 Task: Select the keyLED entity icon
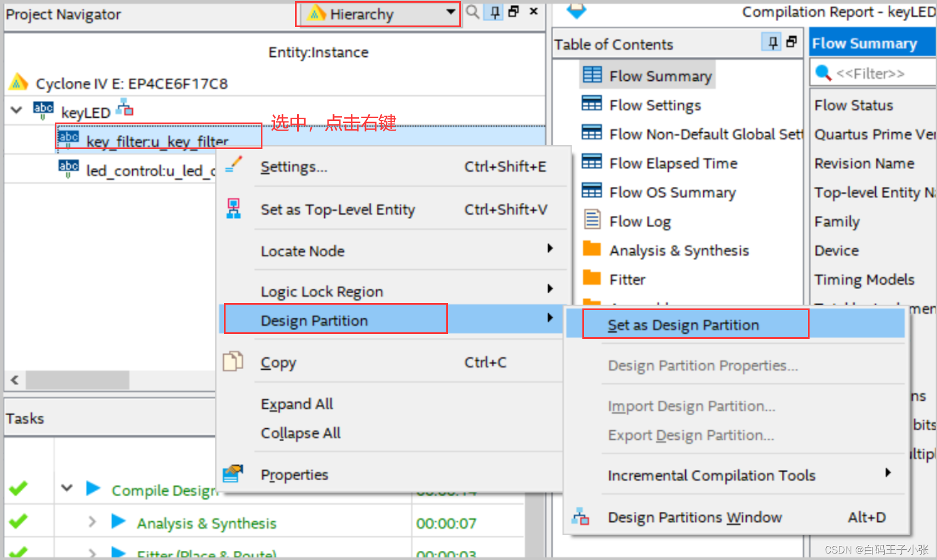(43, 110)
